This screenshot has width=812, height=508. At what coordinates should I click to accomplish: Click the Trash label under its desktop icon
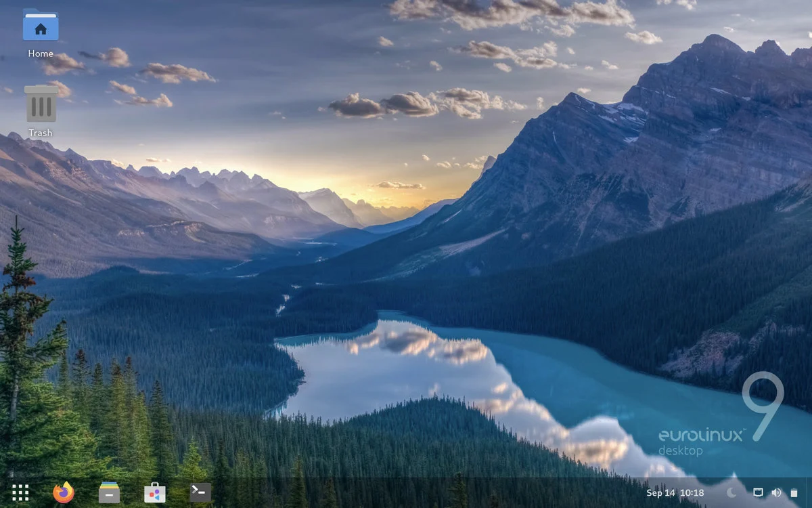[x=40, y=133]
